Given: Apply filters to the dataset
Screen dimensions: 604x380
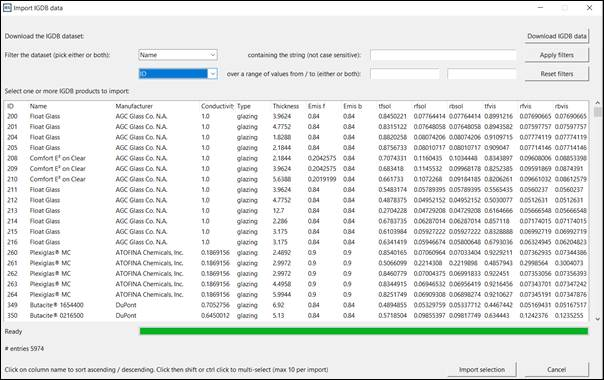Looking at the screenshot, I should 557,55.
